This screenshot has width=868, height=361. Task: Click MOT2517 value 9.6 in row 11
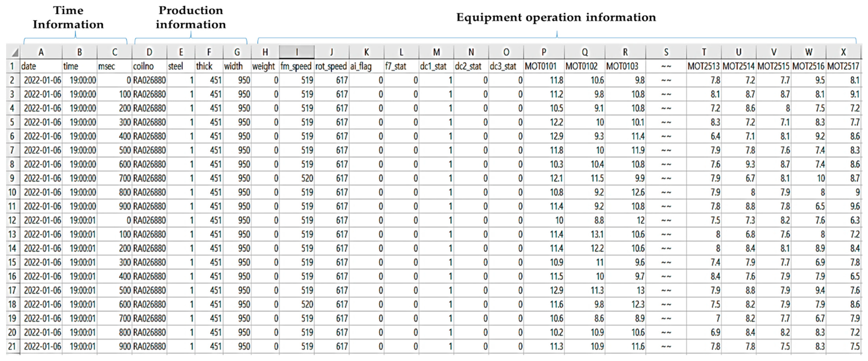(x=843, y=206)
